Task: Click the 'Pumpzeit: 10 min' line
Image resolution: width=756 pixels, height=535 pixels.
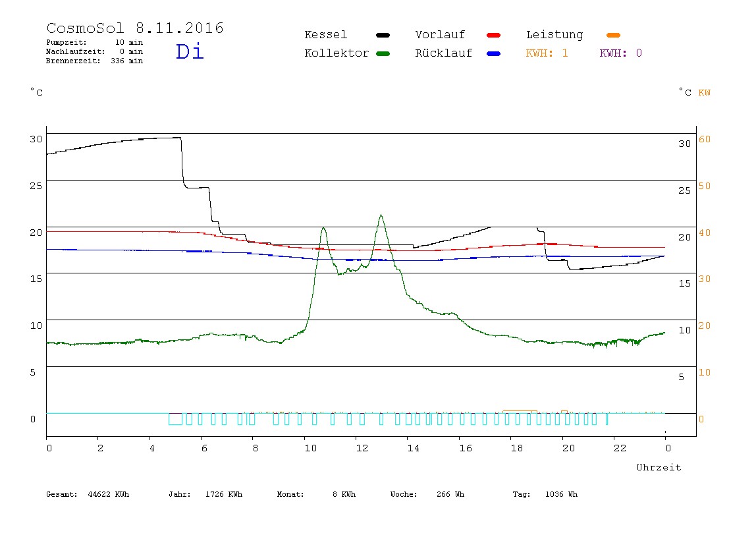Action: [95, 42]
